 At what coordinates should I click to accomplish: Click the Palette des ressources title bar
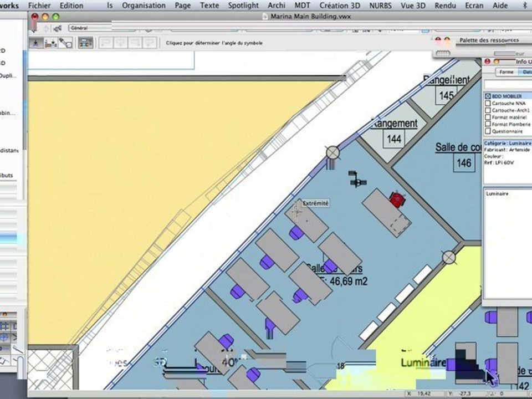pos(489,40)
